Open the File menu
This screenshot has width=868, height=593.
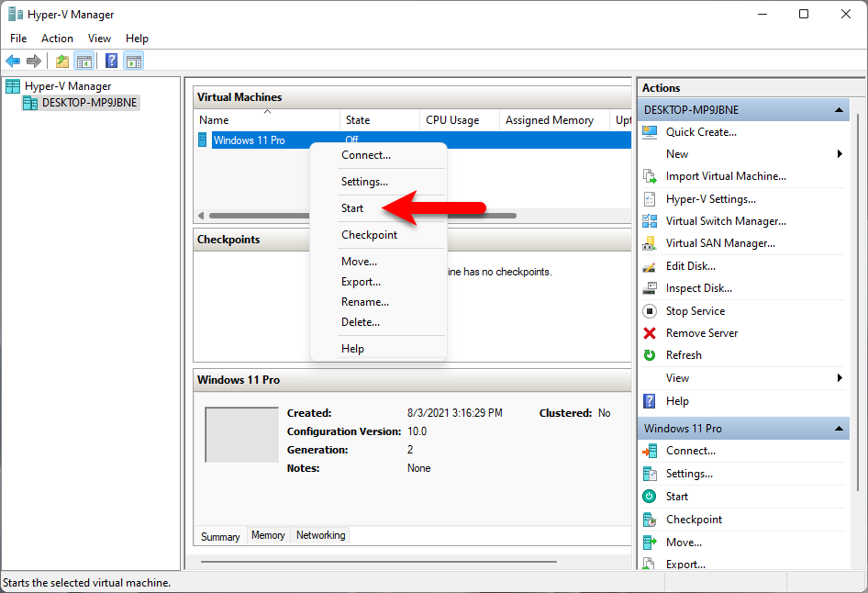18,39
